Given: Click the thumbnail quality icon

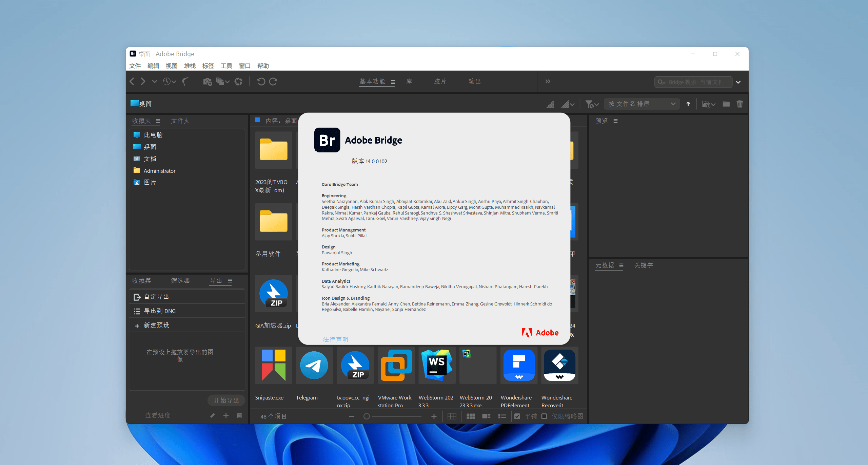Looking at the screenshot, I should pyautogui.click(x=550, y=104).
